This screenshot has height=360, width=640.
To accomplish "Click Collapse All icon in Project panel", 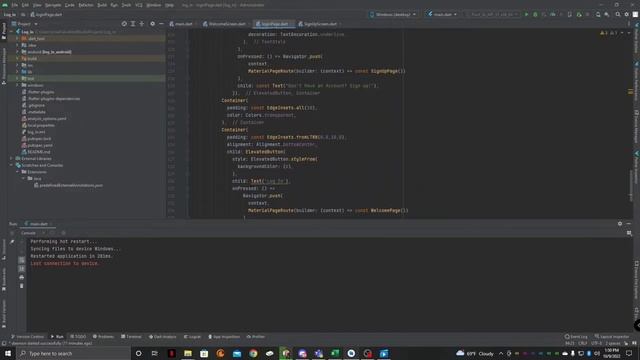I will pos(142,24).
